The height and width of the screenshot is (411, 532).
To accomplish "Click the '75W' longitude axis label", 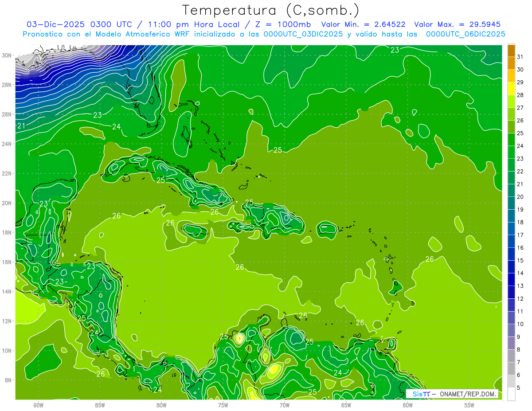I will click(x=223, y=405).
